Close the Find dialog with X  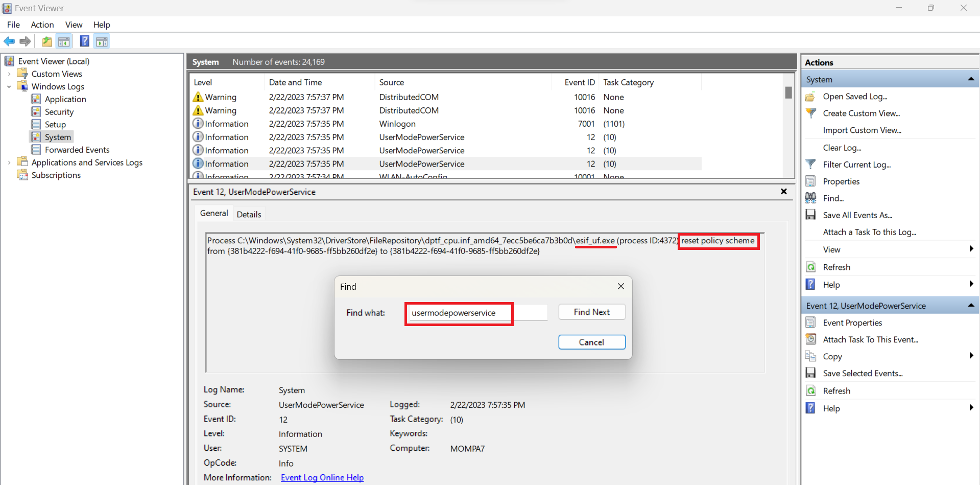click(621, 286)
